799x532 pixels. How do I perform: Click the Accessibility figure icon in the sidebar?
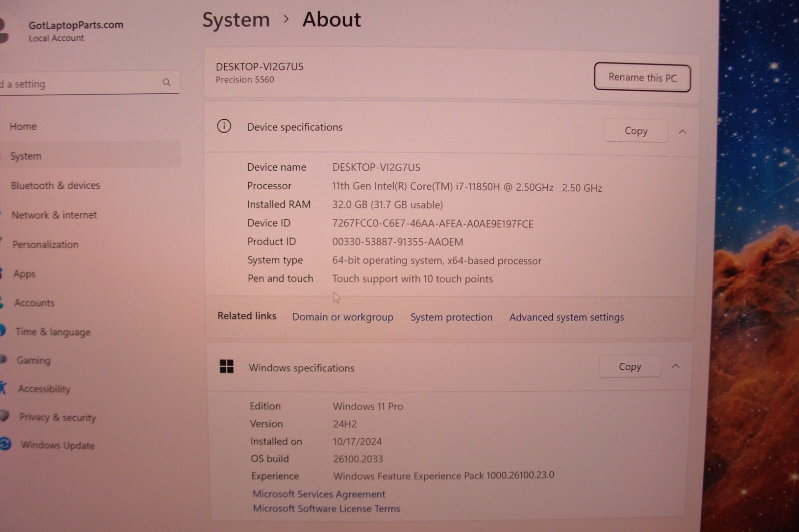3,387
